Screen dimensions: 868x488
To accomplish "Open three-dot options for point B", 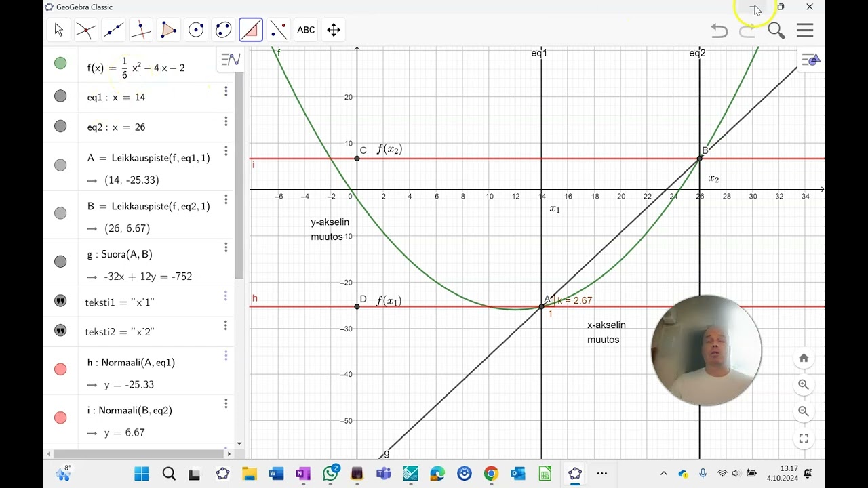I will (x=226, y=199).
